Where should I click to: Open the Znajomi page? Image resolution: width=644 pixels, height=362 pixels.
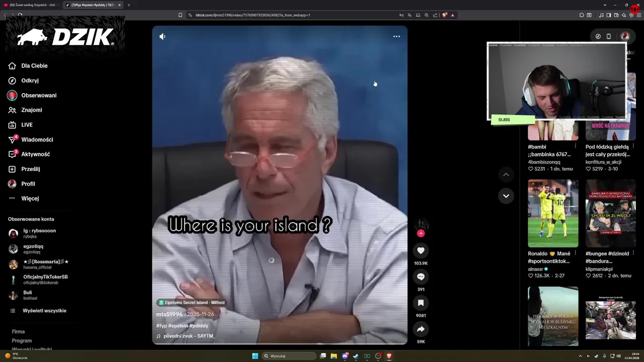tap(31, 110)
